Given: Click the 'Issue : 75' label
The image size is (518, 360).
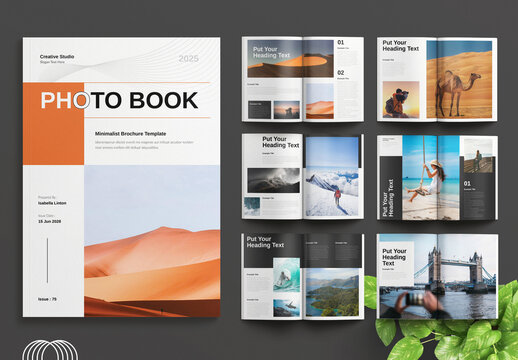Looking at the screenshot, I should pyautogui.click(x=47, y=299).
